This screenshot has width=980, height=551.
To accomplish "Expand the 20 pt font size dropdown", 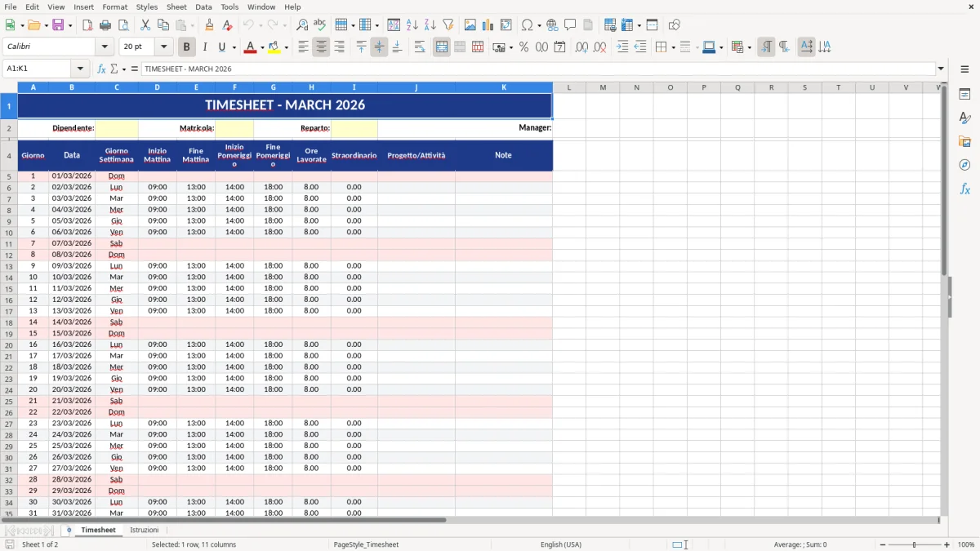I will coord(164,47).
